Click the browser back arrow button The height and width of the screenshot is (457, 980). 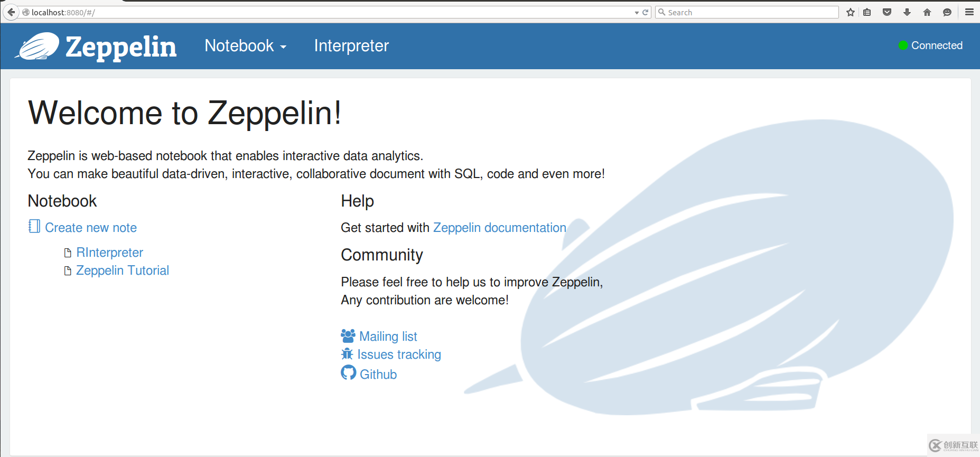pos(11,12)
